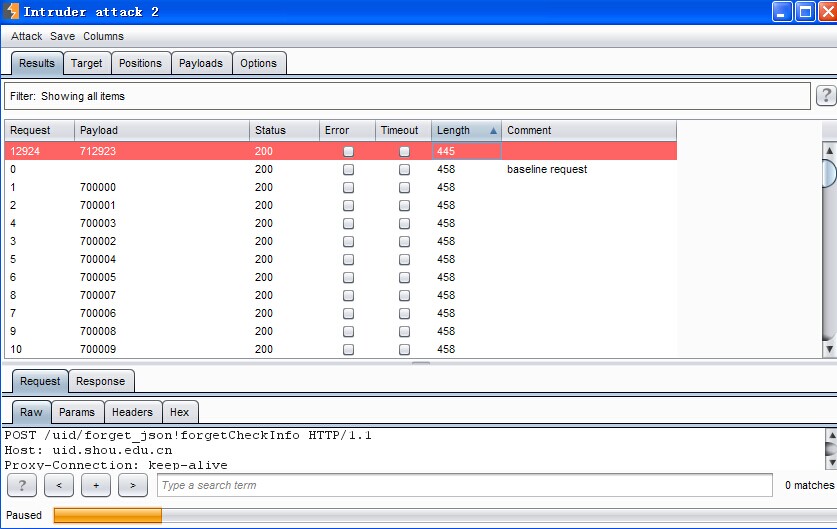
Task: Open the Attack menu
Action: point(26,36)
